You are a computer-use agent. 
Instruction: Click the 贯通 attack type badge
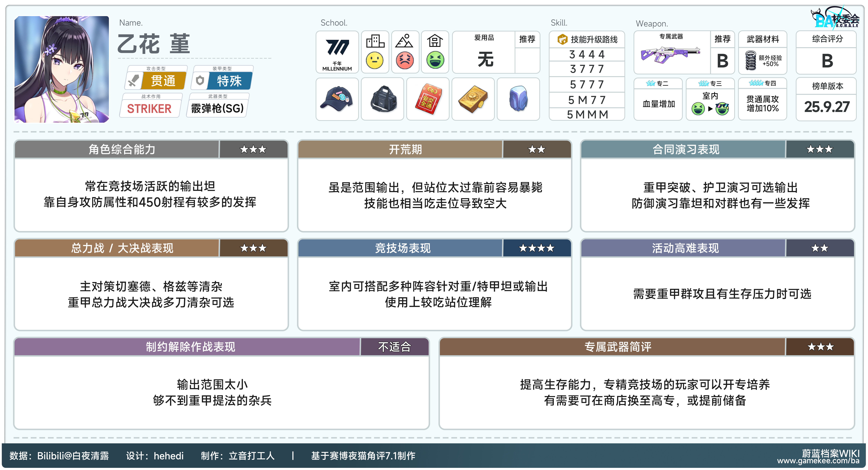(x=163, y=81)
